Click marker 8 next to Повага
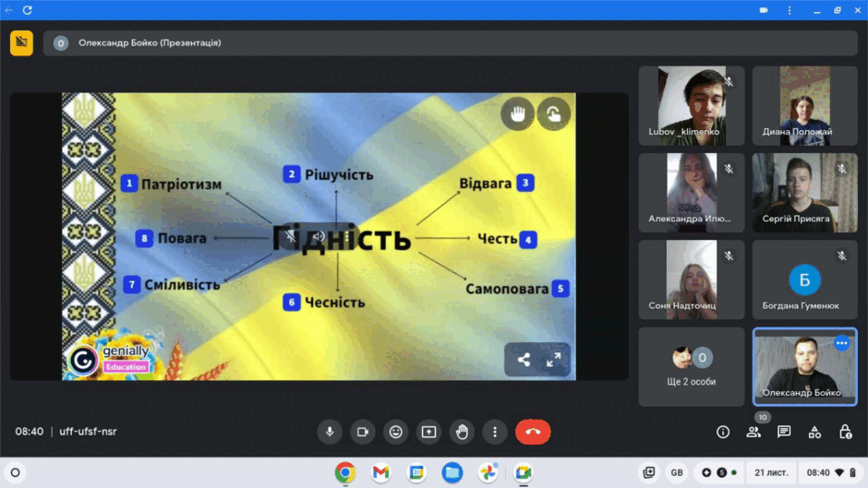This screenshot has height=488, width=868. (x=144, y=239)
